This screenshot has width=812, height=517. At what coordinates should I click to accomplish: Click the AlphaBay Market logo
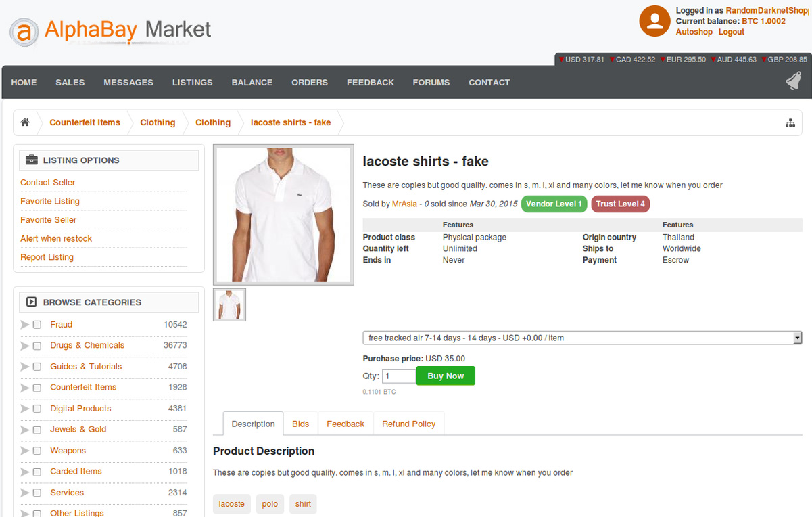pyautogui.click(x=111, y=30)
